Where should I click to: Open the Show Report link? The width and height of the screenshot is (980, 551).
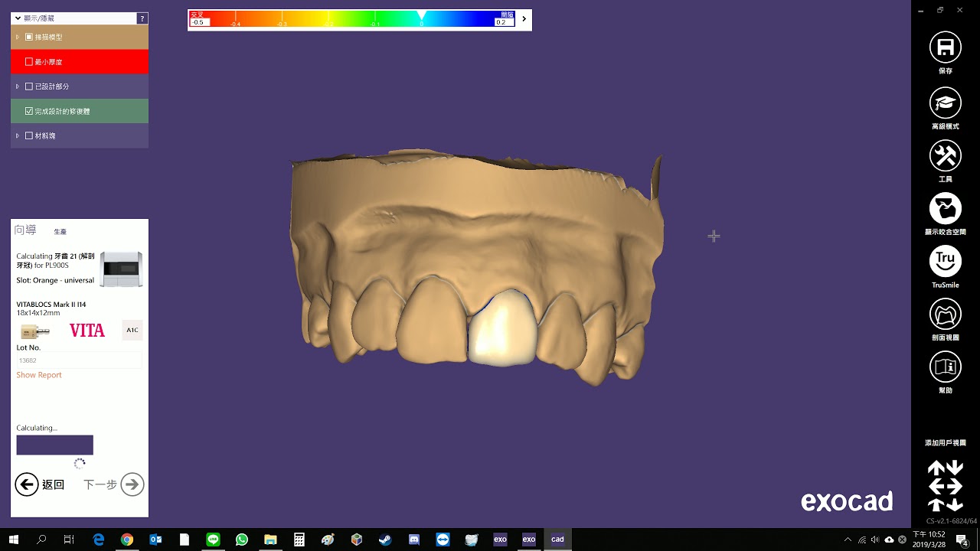(39, 375)
